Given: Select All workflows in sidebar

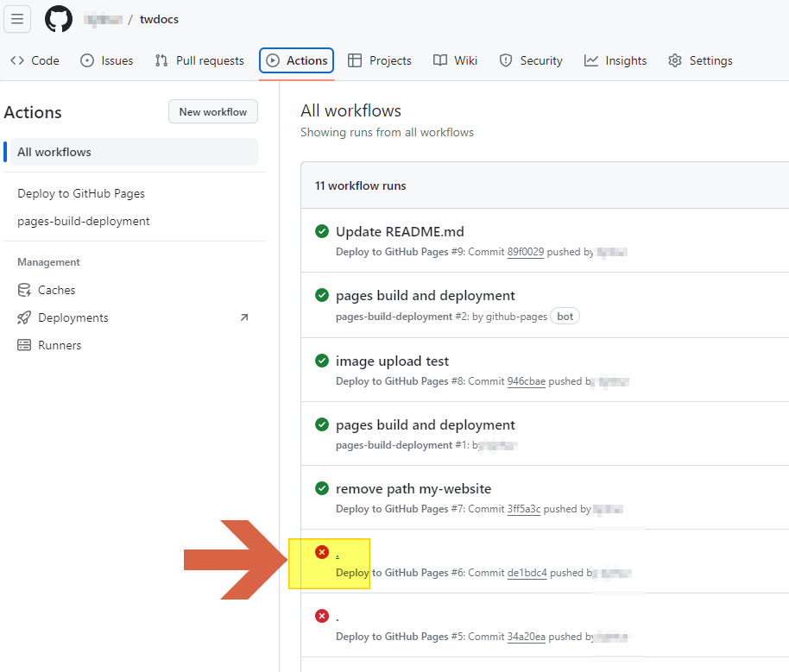Looking at the screenshot, I should click(x=134, y=152).
